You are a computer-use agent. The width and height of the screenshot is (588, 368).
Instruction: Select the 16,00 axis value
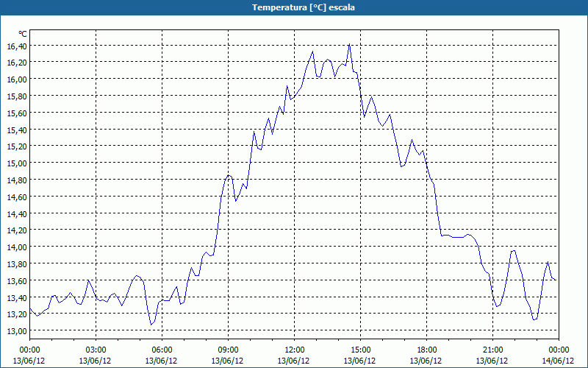pos(16,79)
